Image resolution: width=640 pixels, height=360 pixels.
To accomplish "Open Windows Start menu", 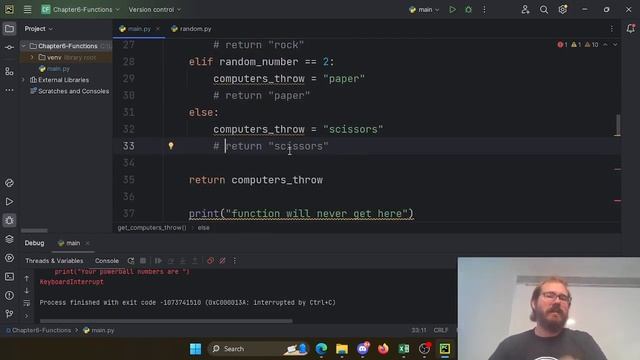I will (196, 349).
